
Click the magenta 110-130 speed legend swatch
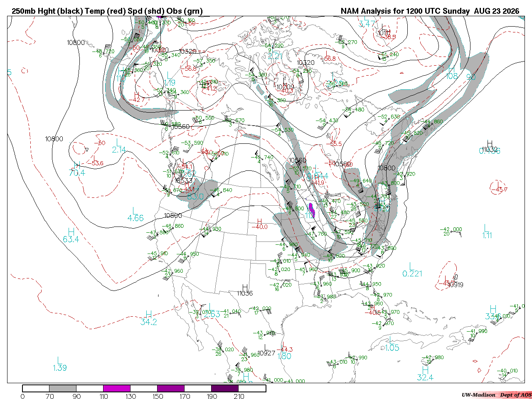117,388
